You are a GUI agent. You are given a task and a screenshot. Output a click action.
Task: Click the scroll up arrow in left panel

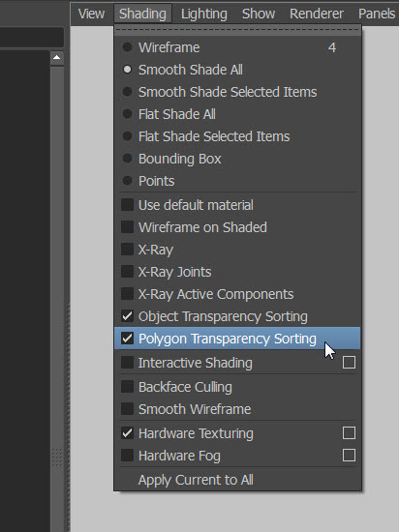tap(57, 58)
